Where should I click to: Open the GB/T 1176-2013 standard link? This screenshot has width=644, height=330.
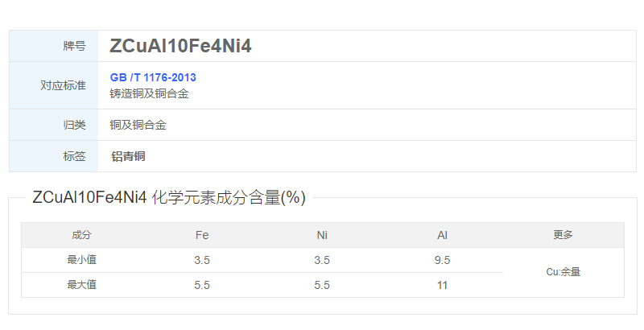click(x=153, y=77)
